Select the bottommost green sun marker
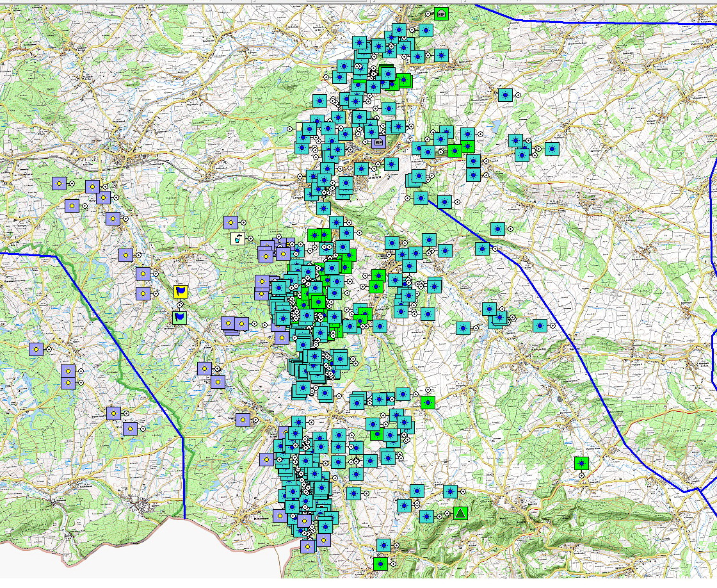Viewport: 717px width, 588px height. [x=380, y=564]
